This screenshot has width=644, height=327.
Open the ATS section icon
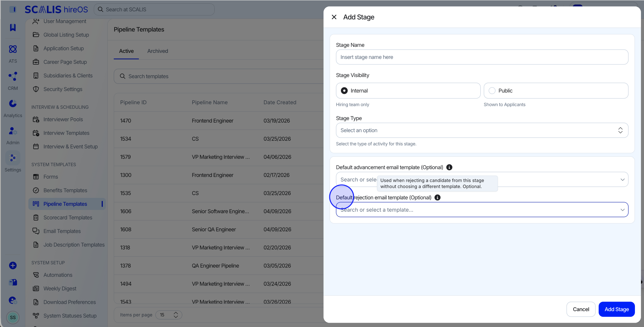(13, 49)
